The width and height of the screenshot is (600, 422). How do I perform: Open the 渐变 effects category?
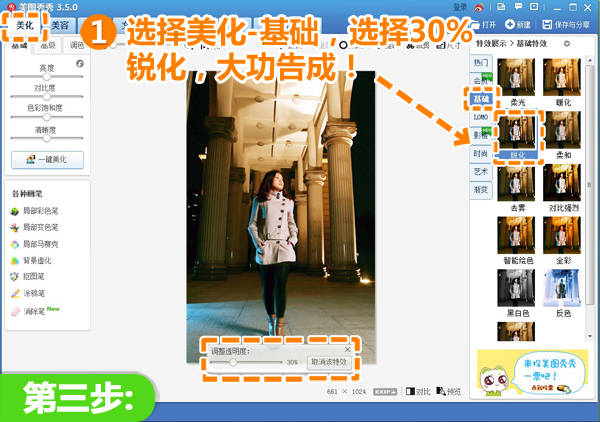(x=481, y=189)
